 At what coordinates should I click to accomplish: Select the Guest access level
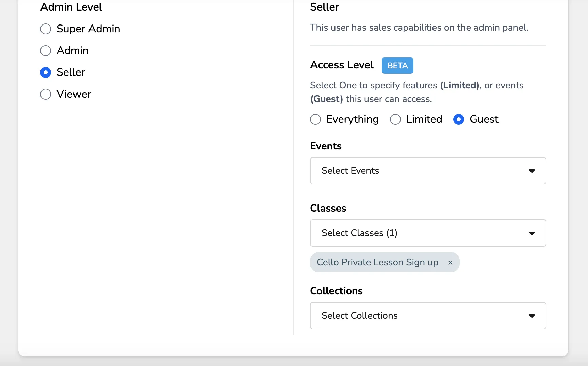(x=459, y=119)
